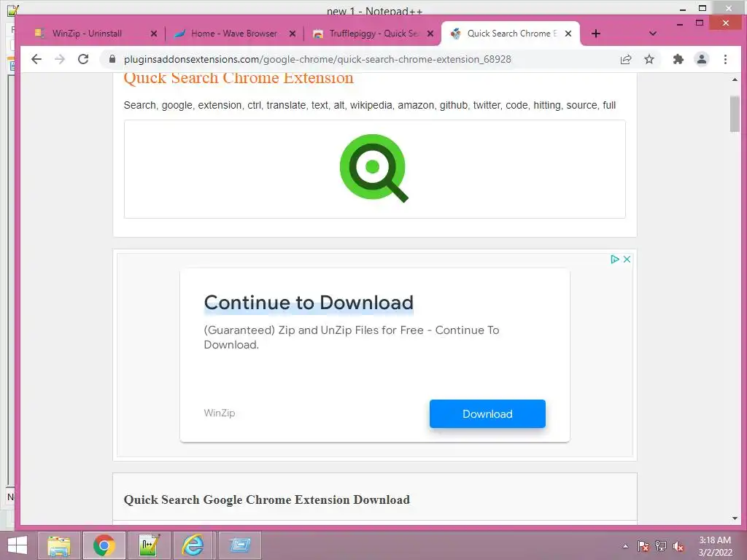Image resolution: width=747 pixels, height=560 pixels.
Task: Open a new tab with plus button
Action: click(595, 34)
